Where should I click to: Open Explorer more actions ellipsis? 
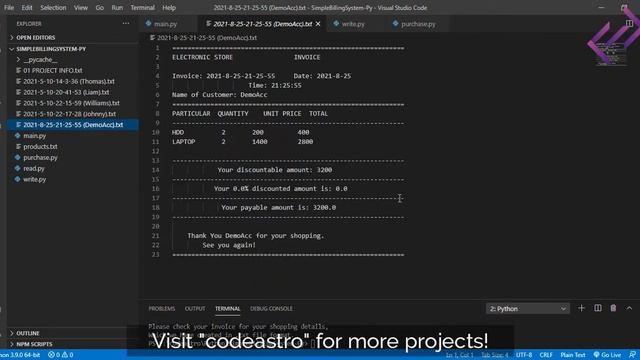click(x=126, y=24)
